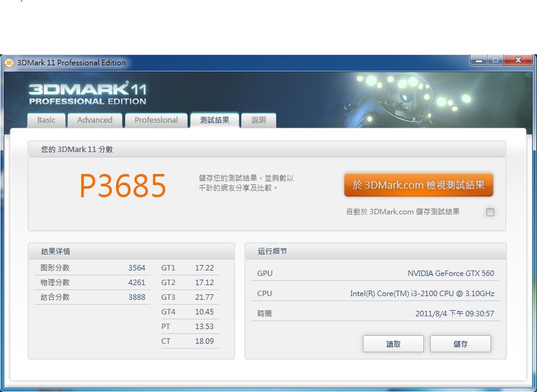Select the NVIDIA GeForce GTX 560 text
Image resolution: width=537 pixels, height=392 pixels.
click(x=451, y=274)
